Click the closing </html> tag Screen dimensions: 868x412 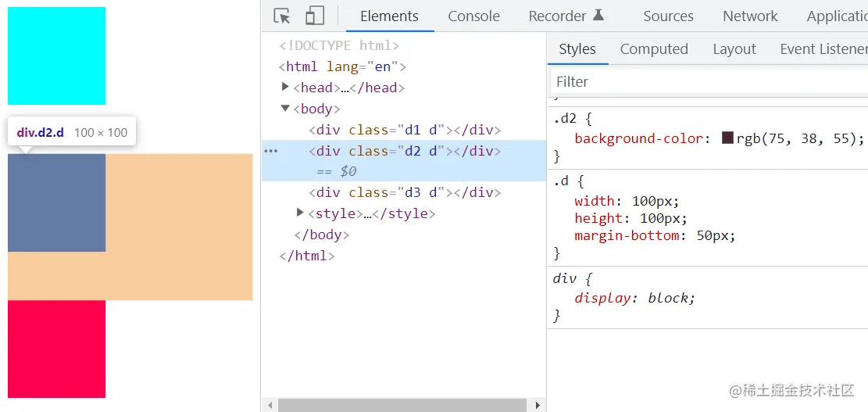(307, 256)
